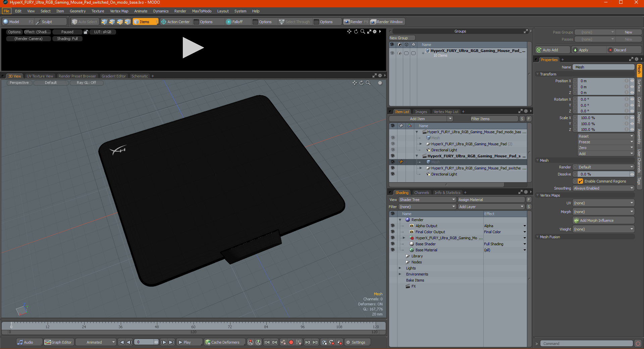Expand the Lights tree item
Image resolution: width=644 pixels, height=349 pixels.
400,268
